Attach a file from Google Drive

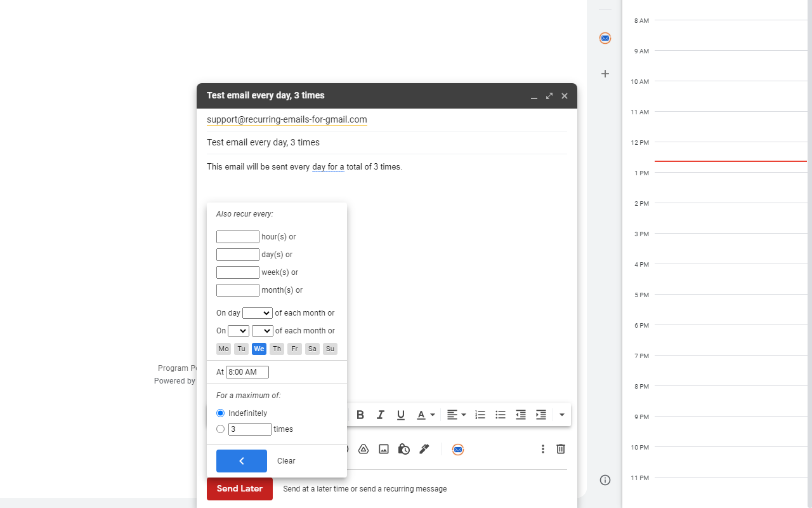pyautogui.click(x=363, y=449)
